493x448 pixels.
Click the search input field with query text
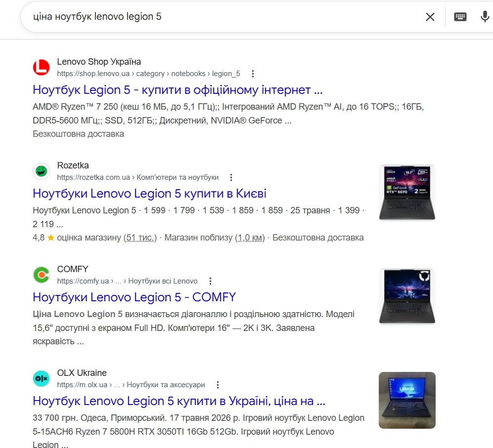(220, 17)
